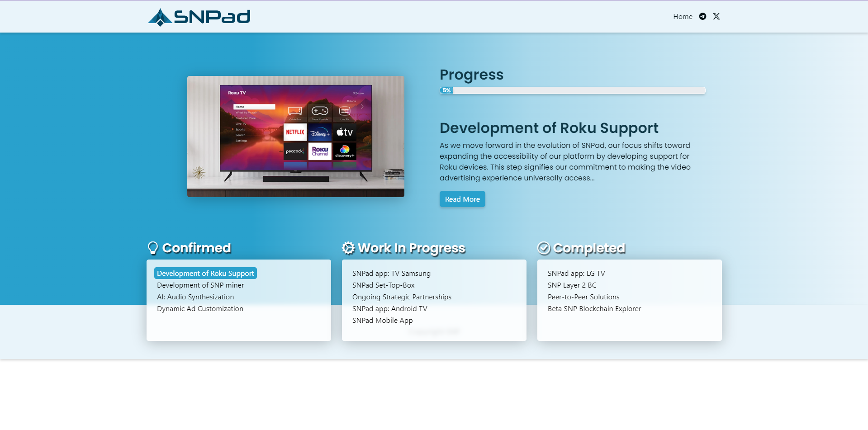Open SNPad Mobile App entry
The width and height of the screenshot is (868, 430).
(382, 321)
